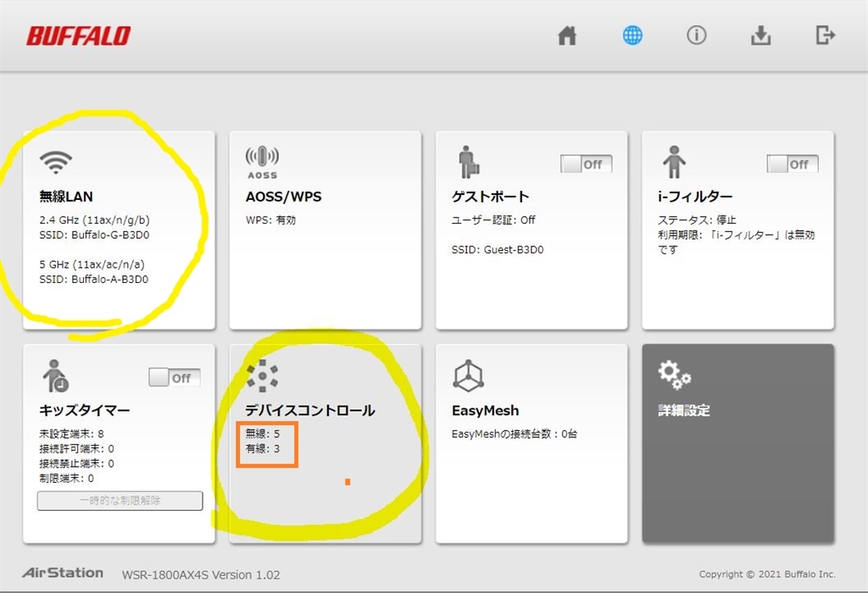The height and width of the screenshot is (593, 868).
Task: Click ユーザー認証: Off text
Action: (x=493, y=219)
